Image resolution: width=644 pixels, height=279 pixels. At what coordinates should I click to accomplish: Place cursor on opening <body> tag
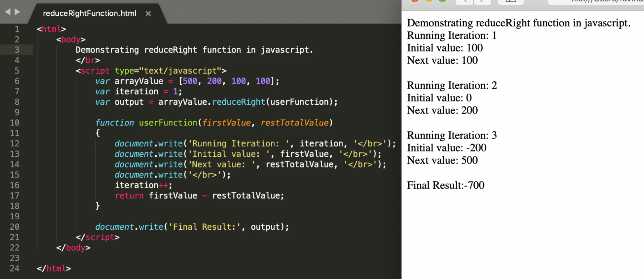[x=71, y=39]
